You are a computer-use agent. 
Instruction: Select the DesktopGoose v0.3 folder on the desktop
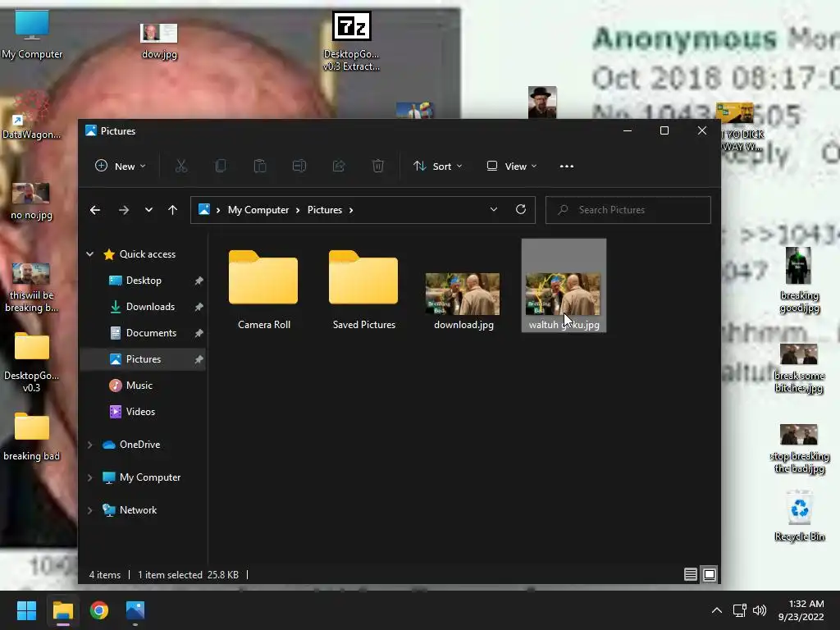32,362
